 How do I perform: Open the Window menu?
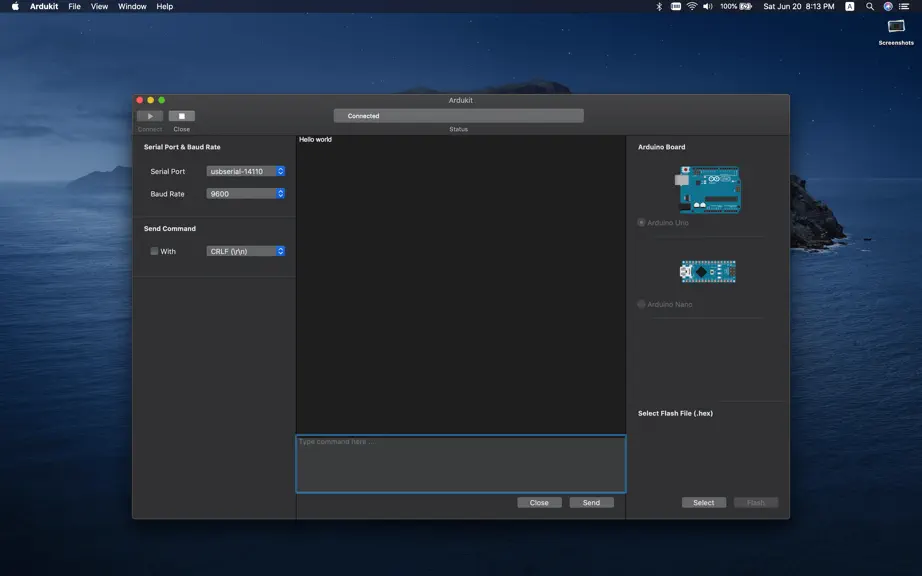click(x=132, y=6)
